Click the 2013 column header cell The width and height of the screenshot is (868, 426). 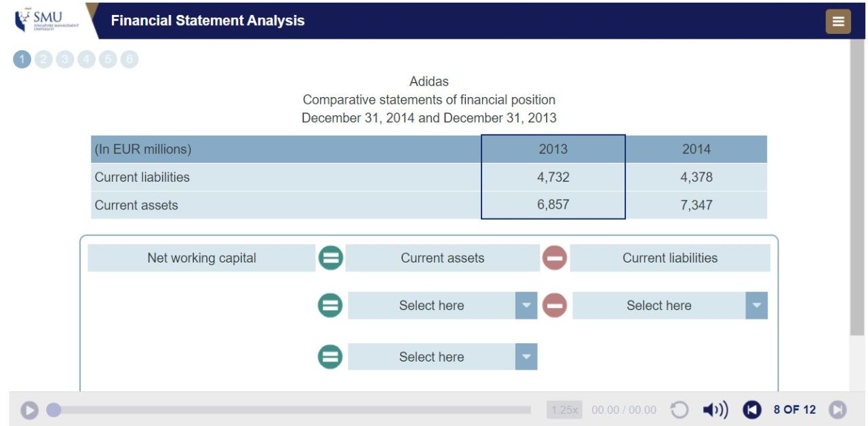click(553, 149)
